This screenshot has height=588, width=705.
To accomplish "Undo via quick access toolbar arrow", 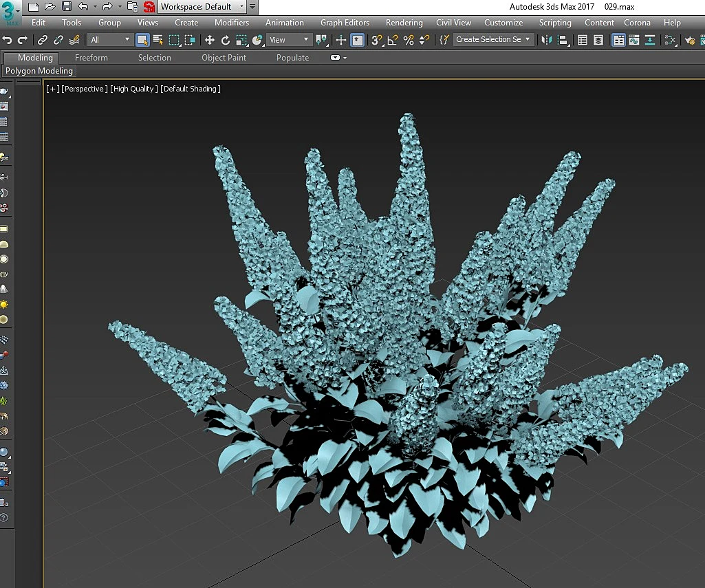I will pyautogui.click(x=83, y=7).
